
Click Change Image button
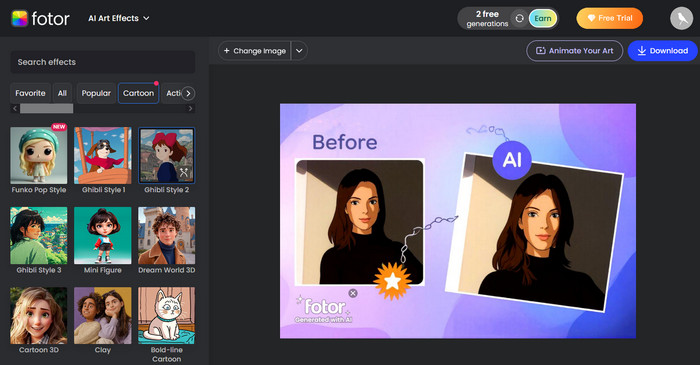coord(254,51)
